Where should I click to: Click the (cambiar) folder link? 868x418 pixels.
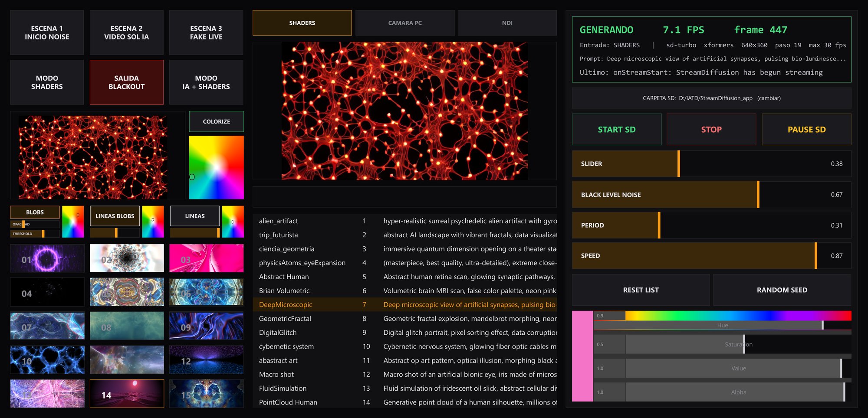(x=769, y=98)
